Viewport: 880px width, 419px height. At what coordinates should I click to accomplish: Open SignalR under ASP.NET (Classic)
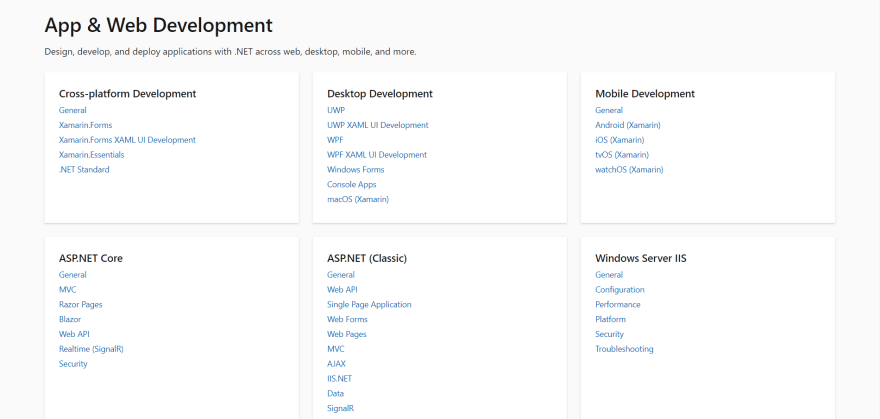[341, 408]
